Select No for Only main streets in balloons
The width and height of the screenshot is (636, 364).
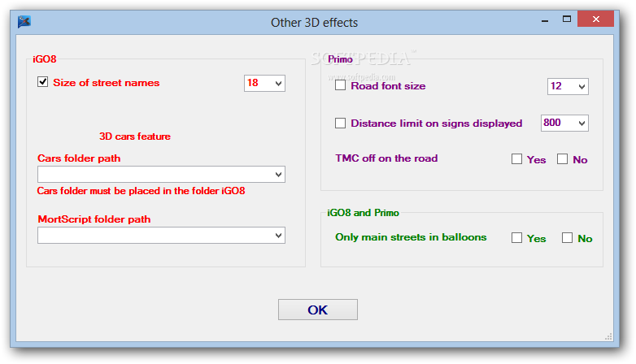[x=567, y=238]
